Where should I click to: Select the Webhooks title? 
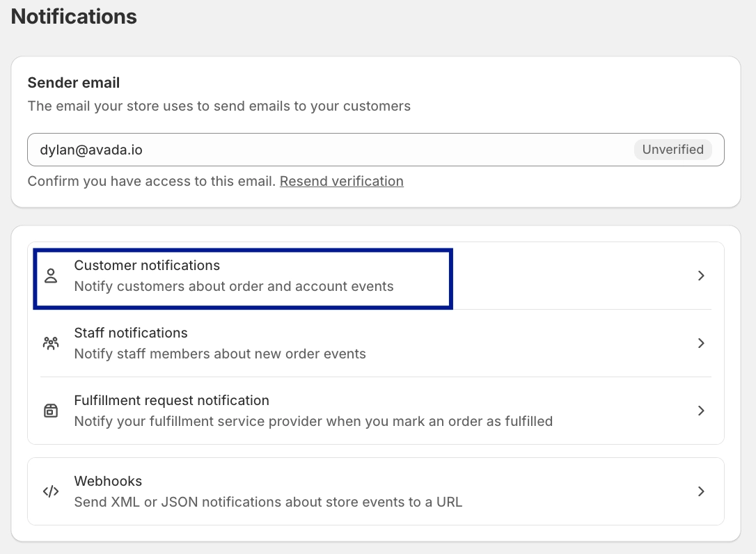[x=108, y=481]
